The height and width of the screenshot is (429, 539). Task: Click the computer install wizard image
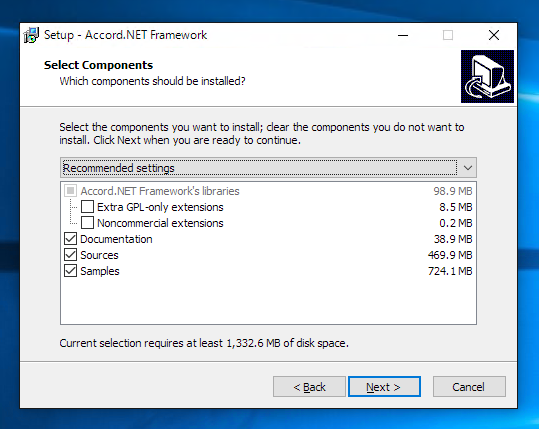point(487,76)
